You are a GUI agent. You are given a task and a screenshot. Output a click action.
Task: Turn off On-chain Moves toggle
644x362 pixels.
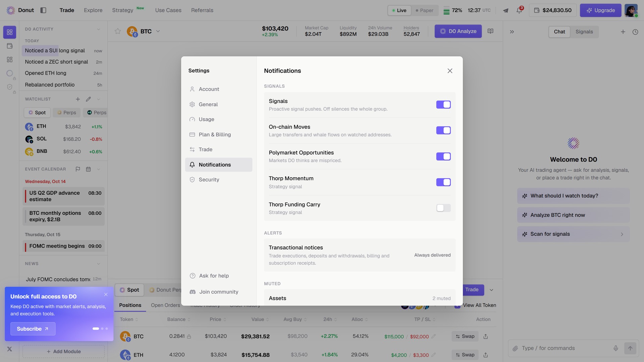click(443, 130)
